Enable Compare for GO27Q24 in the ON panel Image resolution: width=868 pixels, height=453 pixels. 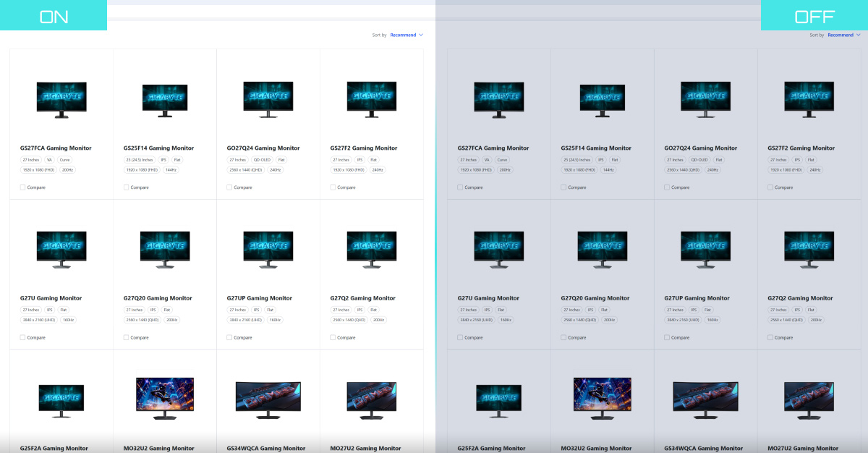coord(230,187)
